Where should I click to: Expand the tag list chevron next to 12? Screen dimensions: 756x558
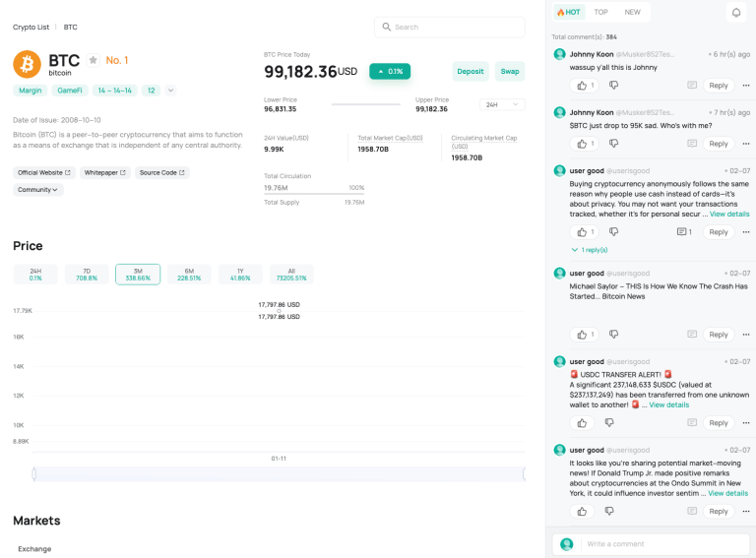pos(170,91)
